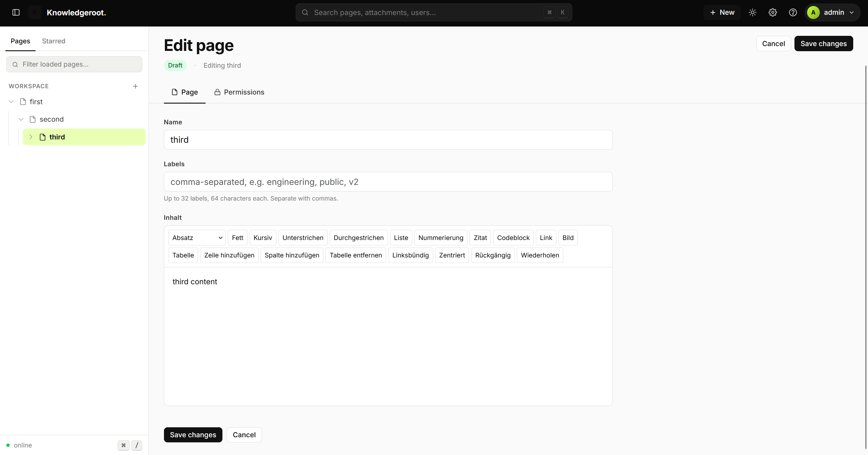The height and width of the screenshot is (455, 868).
Task: Click the page icon beside 'second'
Action: pos(33,119)
